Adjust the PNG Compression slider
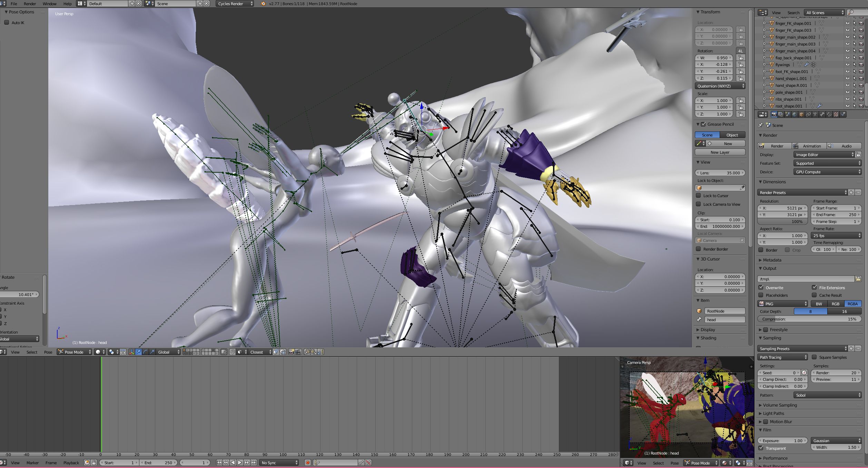 click(809, 319)
